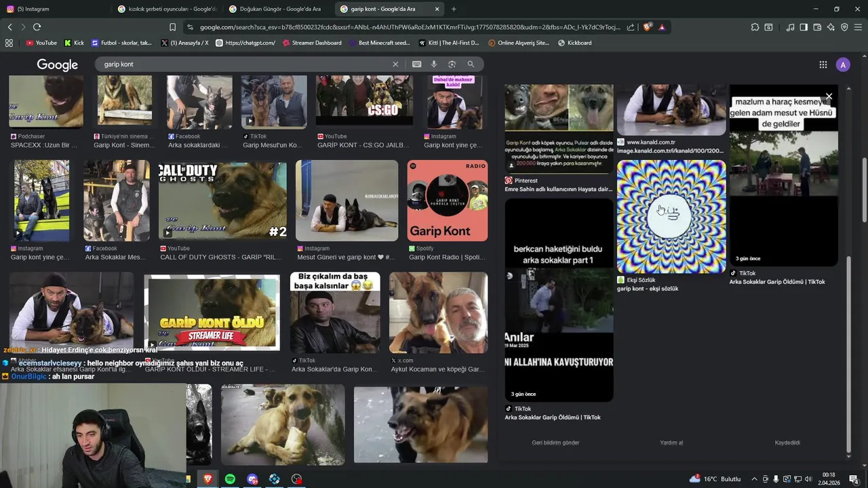Screen dimensions: 868x488
Task: Toggle the browser sidebar panel icon
Action: pyautogui.click(x=804, y=27)
